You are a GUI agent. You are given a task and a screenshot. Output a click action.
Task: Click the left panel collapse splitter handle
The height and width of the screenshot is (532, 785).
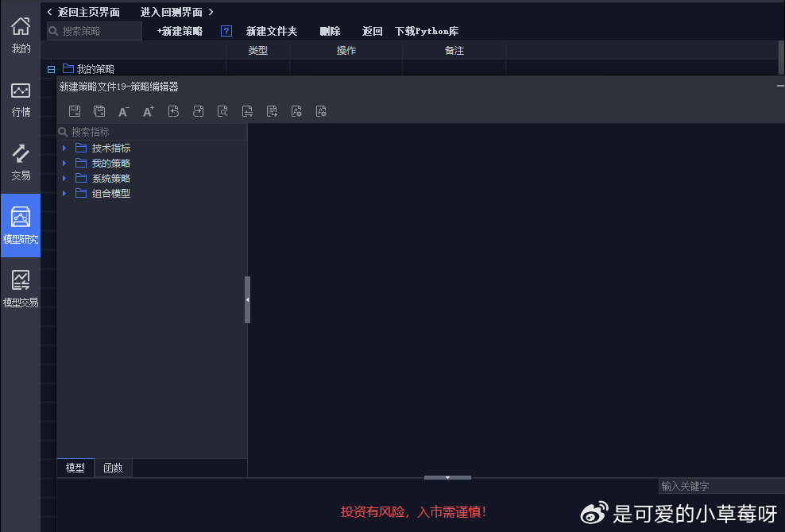click(247, 299)
